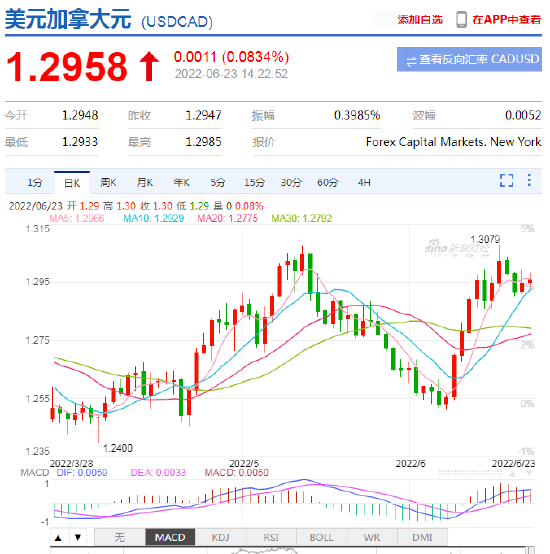Select the KDJ indicator

tap(220, 537)
